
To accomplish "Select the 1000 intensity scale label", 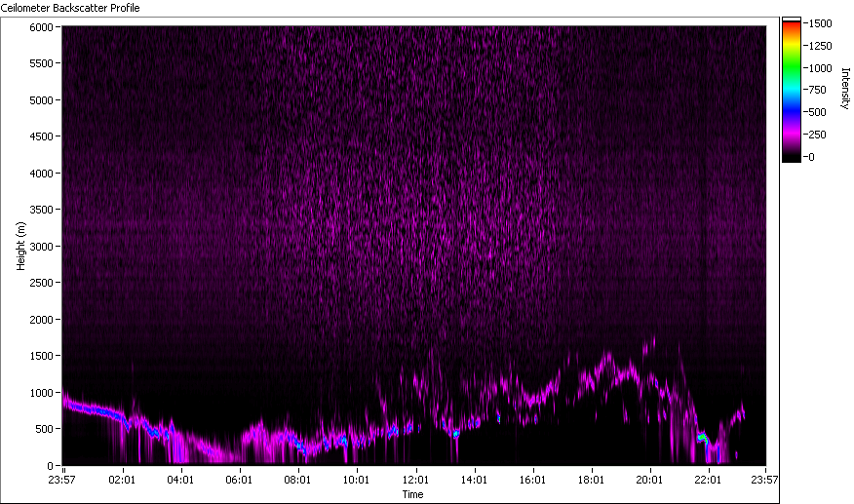I will pyautogui.click(x=821, y=68).
